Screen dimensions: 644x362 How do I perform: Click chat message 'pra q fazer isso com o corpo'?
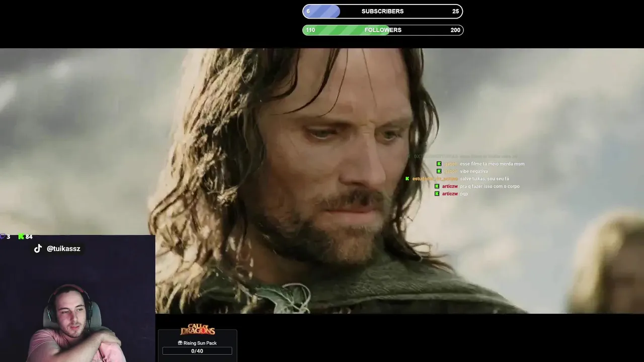click(x=490, y=186)
